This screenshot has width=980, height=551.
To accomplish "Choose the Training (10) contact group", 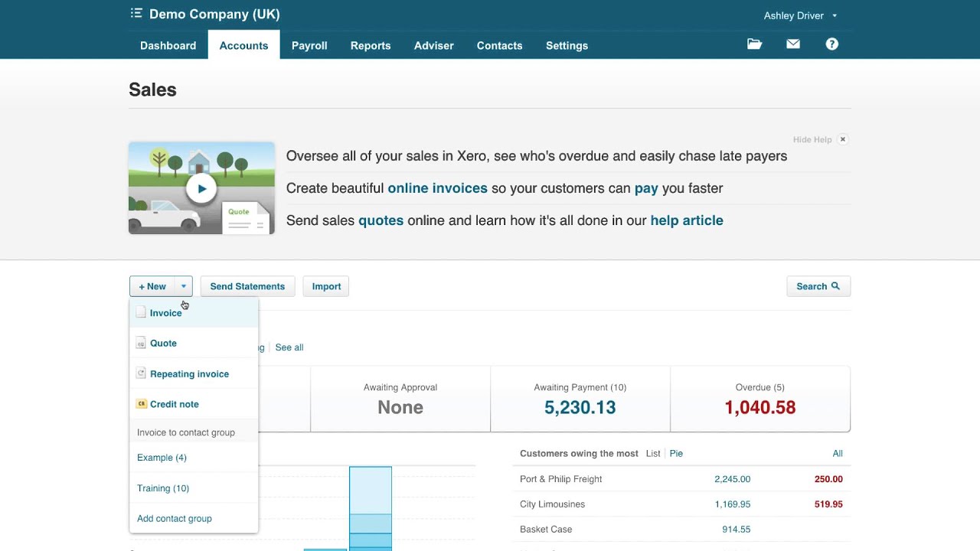I will click(x=194, y=488).
